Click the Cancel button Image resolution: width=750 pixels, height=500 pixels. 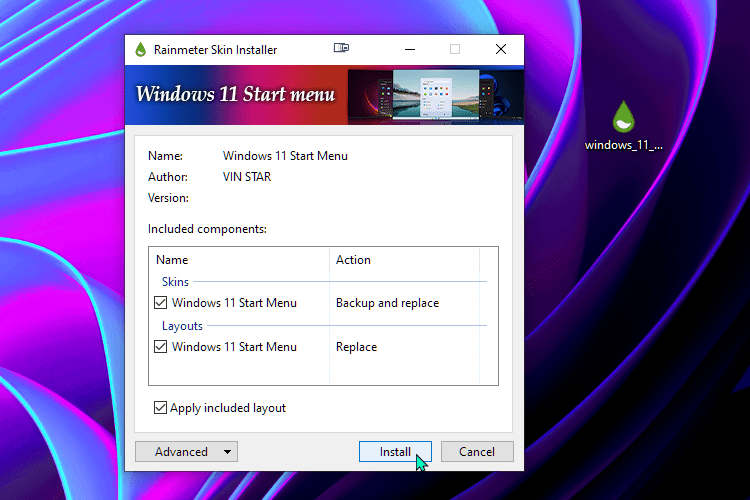coord(477,452)
